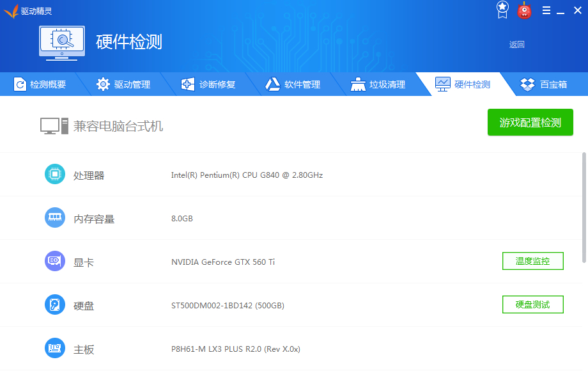Click the 内存容量 memory module icon
The width and height of the screenshot is (588, 371).
point(55,217)
